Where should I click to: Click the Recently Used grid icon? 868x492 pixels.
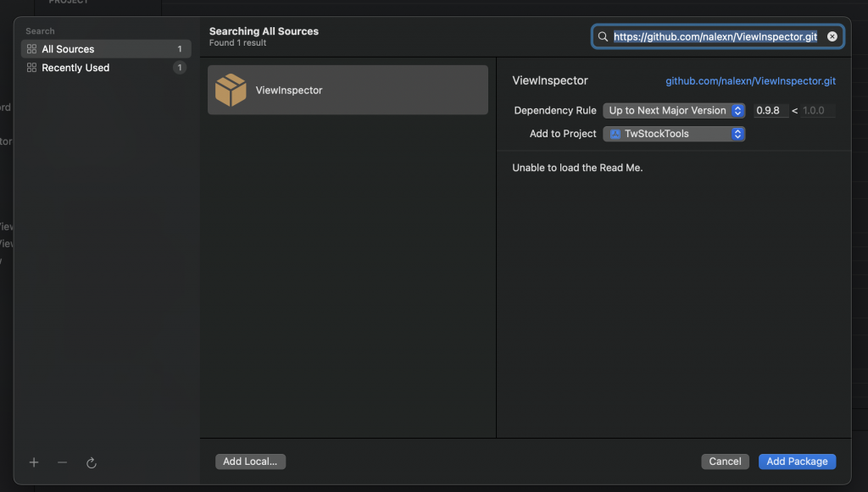[31, 68]
